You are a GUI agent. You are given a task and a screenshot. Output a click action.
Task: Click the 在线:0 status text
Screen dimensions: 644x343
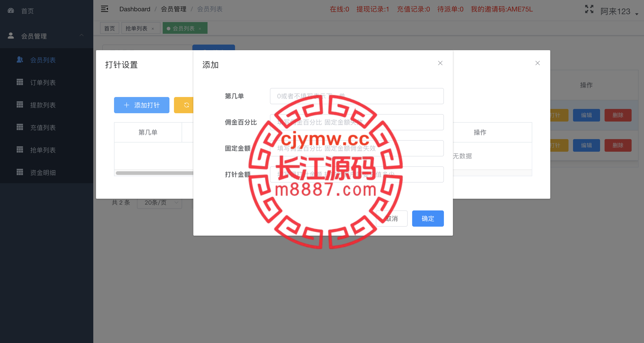[x=339, y=9]
